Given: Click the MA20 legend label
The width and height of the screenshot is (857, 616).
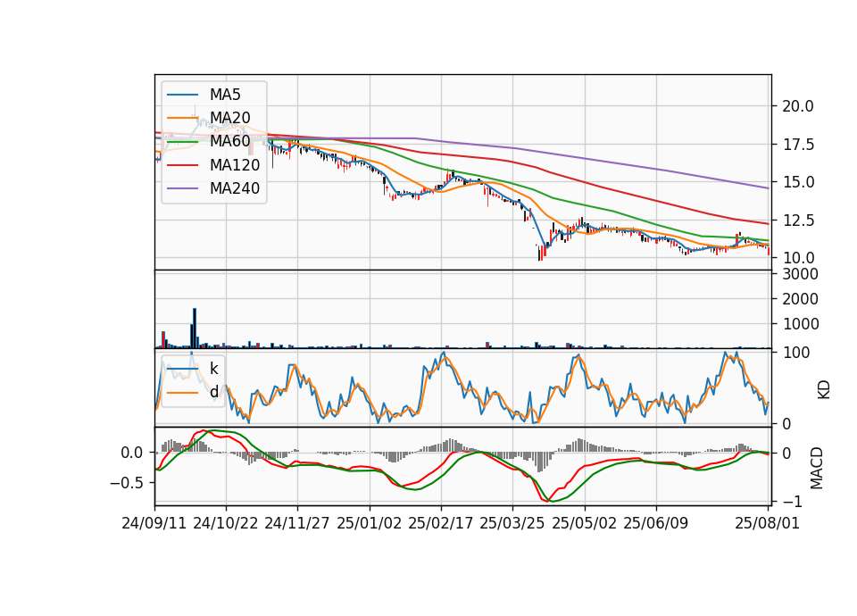Looking at the screenshot, I should [229, 118].
